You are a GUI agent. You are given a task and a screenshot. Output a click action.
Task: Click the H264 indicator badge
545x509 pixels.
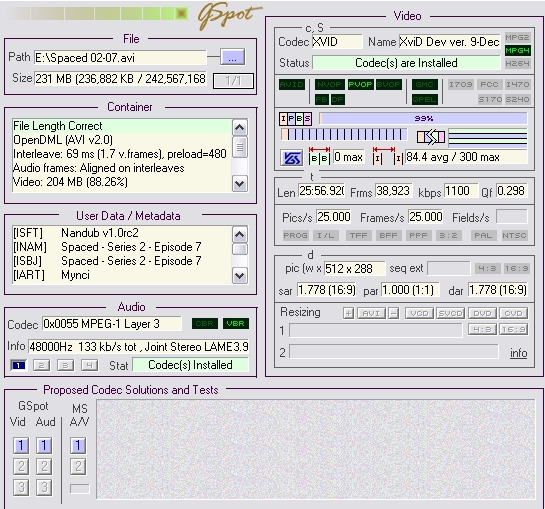518,63
